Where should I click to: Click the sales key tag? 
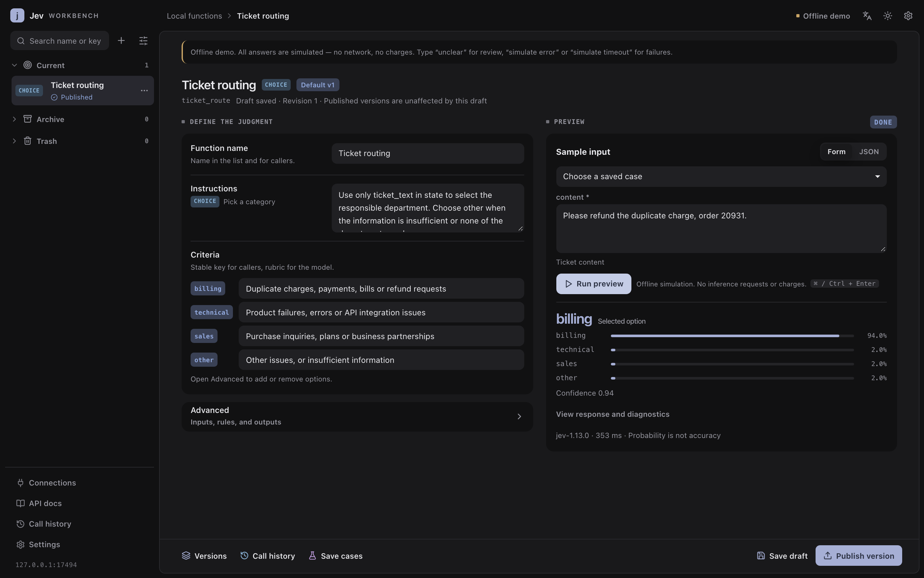204,336
